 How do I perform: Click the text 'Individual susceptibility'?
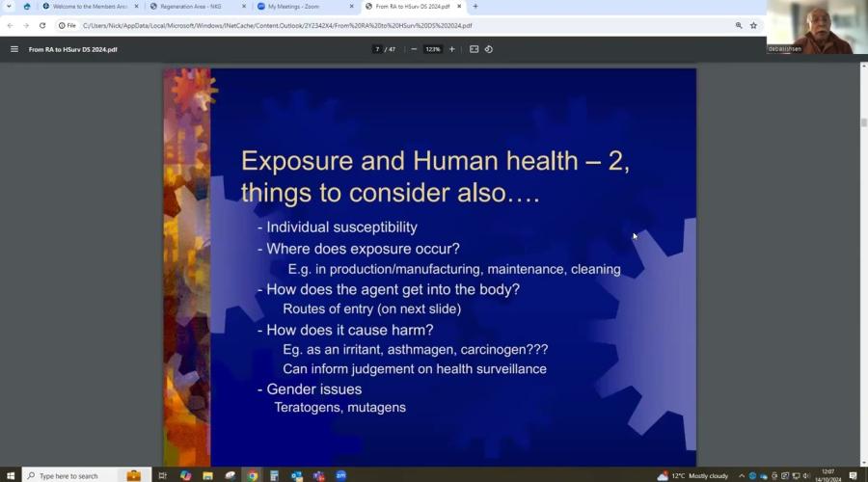(x=342, y=227)
